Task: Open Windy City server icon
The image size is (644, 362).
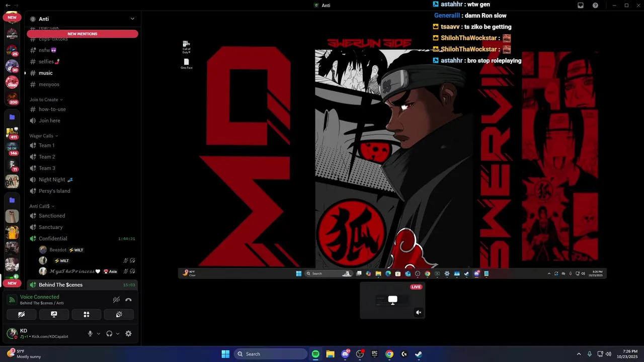Action: pos(12,34)
